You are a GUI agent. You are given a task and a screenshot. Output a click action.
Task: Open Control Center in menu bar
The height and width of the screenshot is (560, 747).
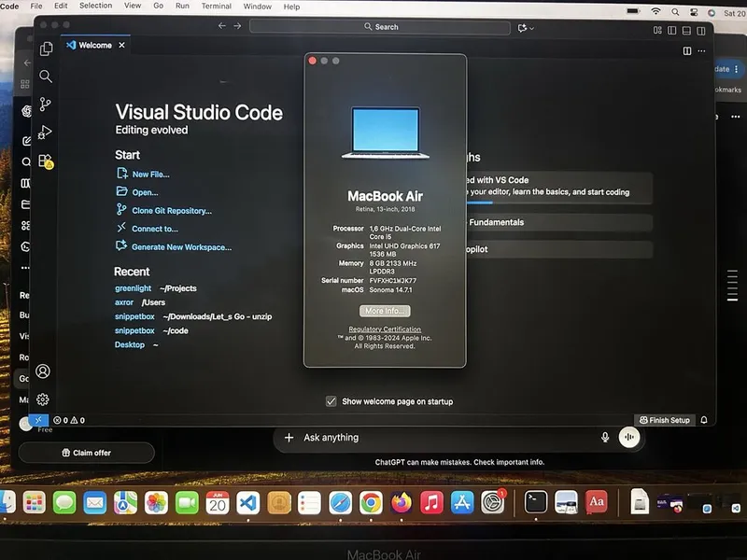click(694, 12)
